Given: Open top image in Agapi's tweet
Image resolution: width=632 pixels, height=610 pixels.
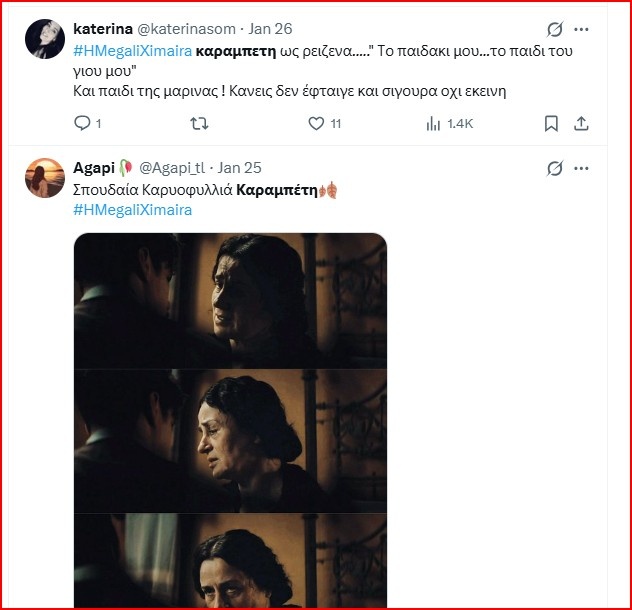Looking at the screenshot, I should click(230, 300).
